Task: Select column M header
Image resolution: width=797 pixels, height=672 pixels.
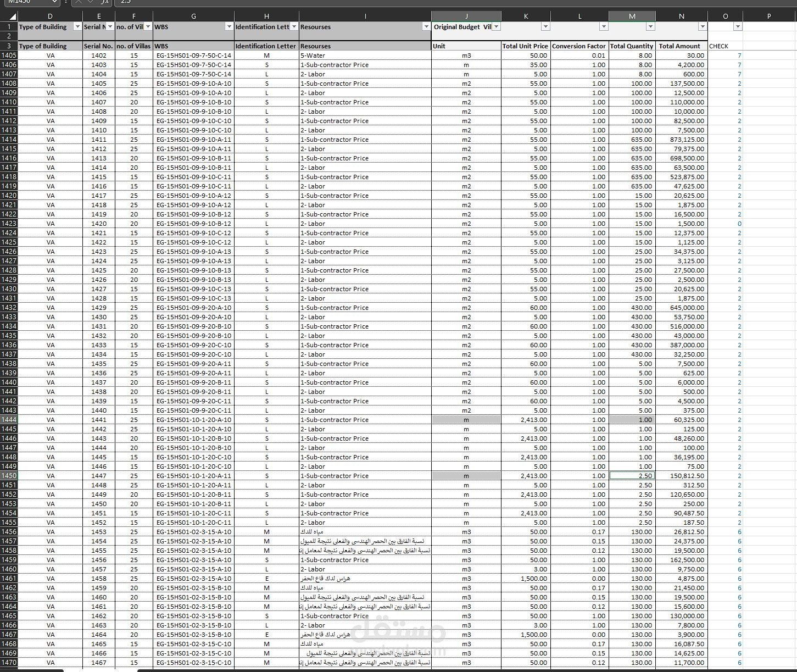Action: [x=632, y=16]
